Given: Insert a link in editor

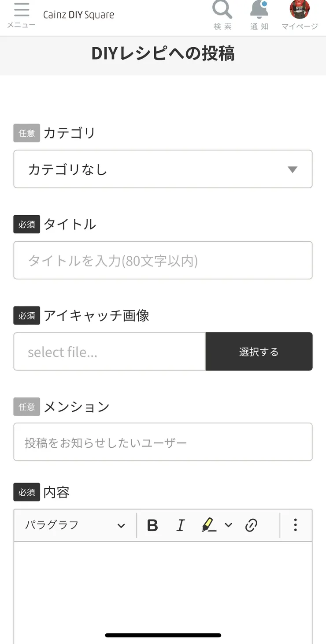Looking at the screenshot, I should tap(251, 525).
